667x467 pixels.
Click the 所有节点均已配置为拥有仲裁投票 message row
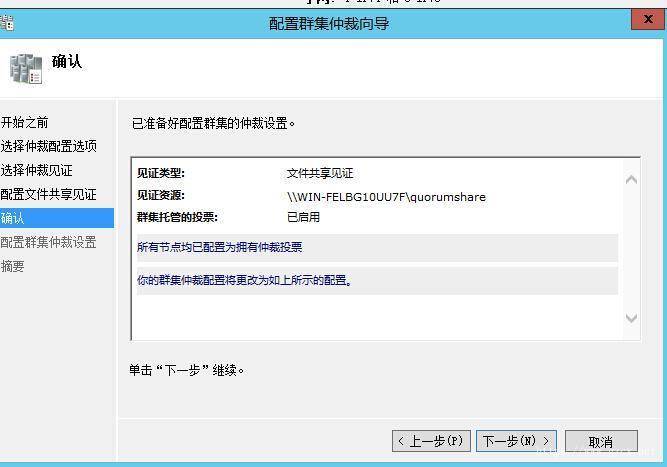(x=377, y=248)
